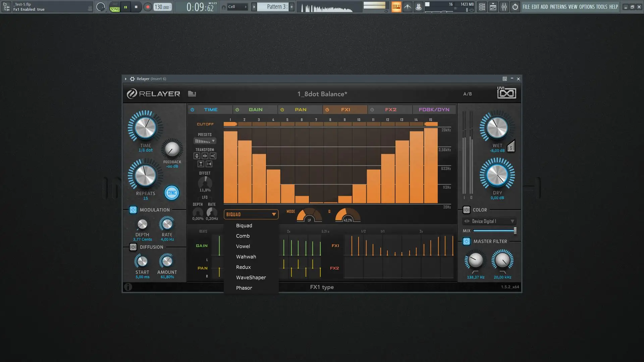Click the horizontal flip transform icon
This screenshot has width=644, height=362.
tap(205, 156)
